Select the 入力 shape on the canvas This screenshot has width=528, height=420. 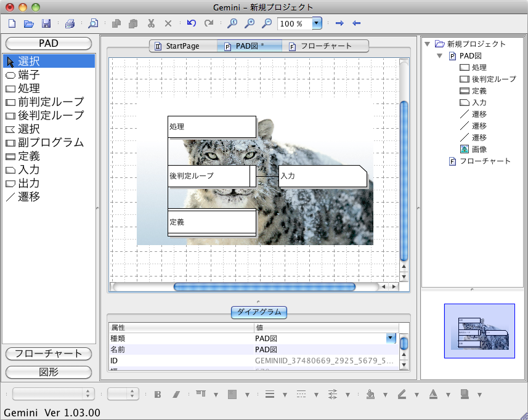323,176
